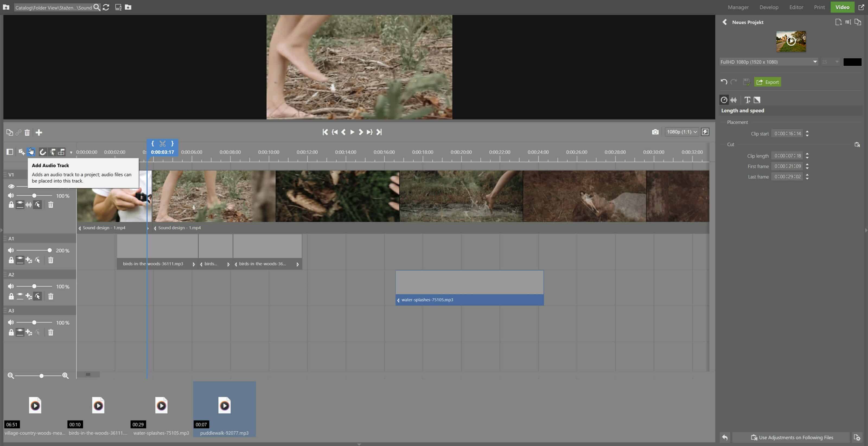Open the FullHD 1080p resolution dropdown
The height and width of the screenshot is (446, 868).
(769, 62)
